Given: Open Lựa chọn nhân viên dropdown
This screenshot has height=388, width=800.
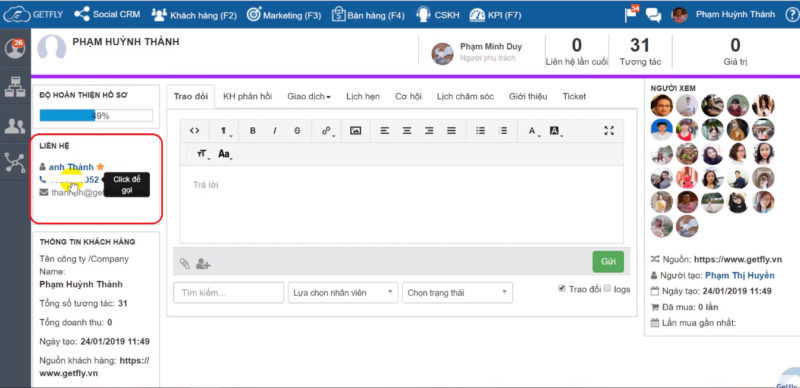Looking at the screenshot, I should [x=343, y=293].
